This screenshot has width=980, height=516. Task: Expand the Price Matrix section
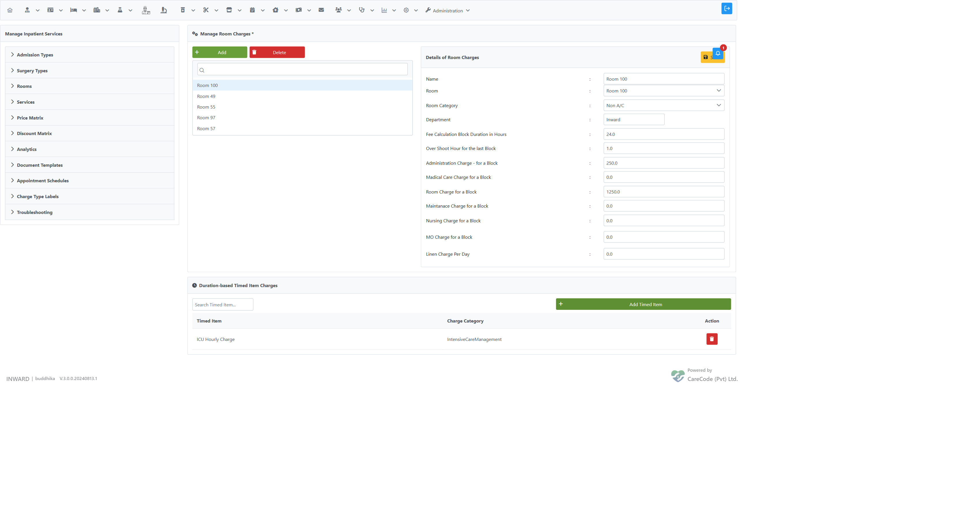pyautogui.click(x=90, y=118)
